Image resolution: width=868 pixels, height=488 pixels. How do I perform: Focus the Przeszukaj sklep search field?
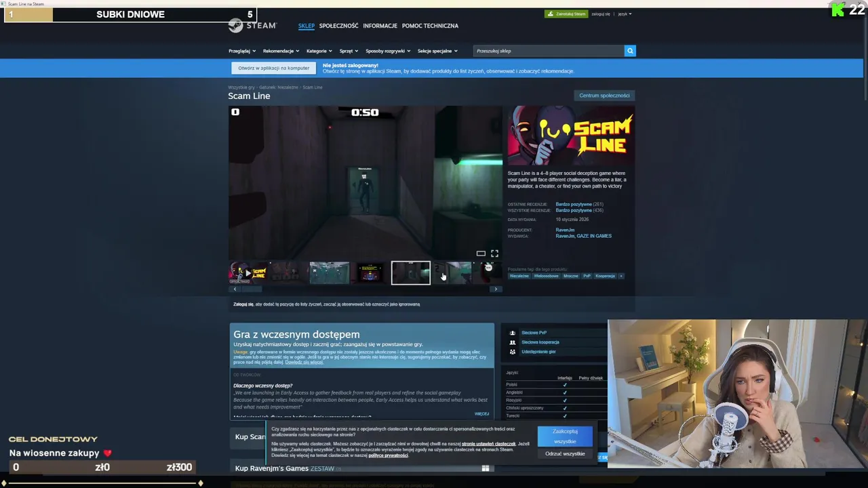tap(549, 51)
